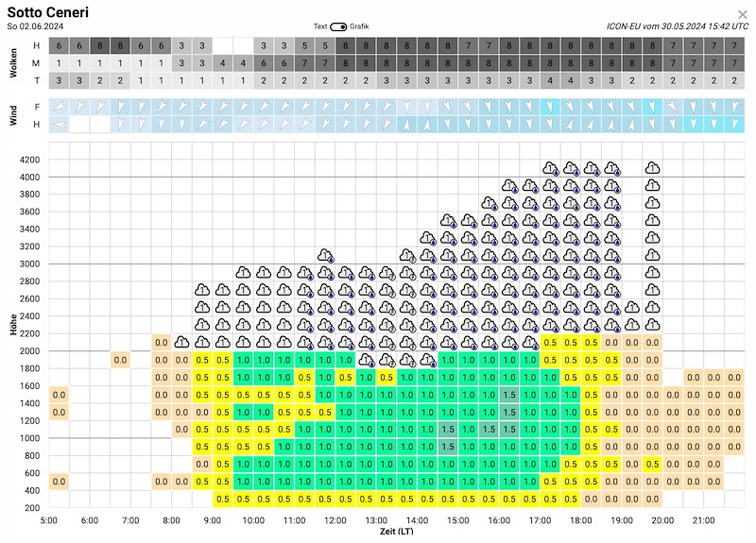Click the highest cloud icon in the column before 20:00
Image resolution: width=756 pixels, height=543 pixels.
pyautogui.click(x=652, y=168)
